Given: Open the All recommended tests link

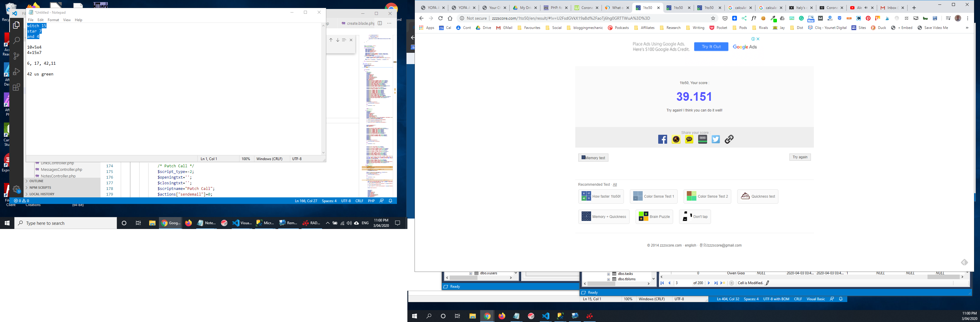Looking at the screenshot, I should point(615,185).
